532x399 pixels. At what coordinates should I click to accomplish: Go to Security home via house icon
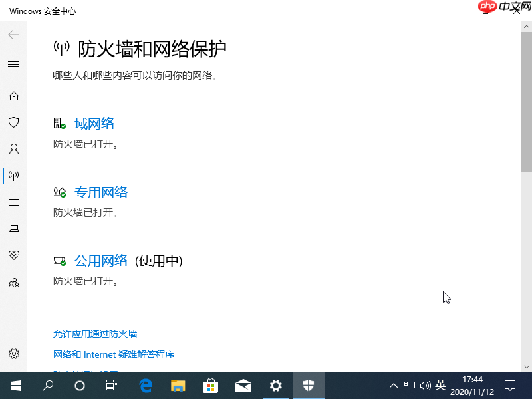(13, 96)
